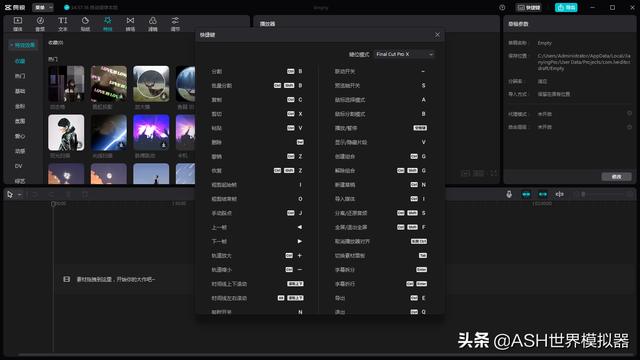The width and height of the screenshot is (640, 360).
Task: Toggle the preview axis icon in the timeline toolbar
Action: point(560,194)
